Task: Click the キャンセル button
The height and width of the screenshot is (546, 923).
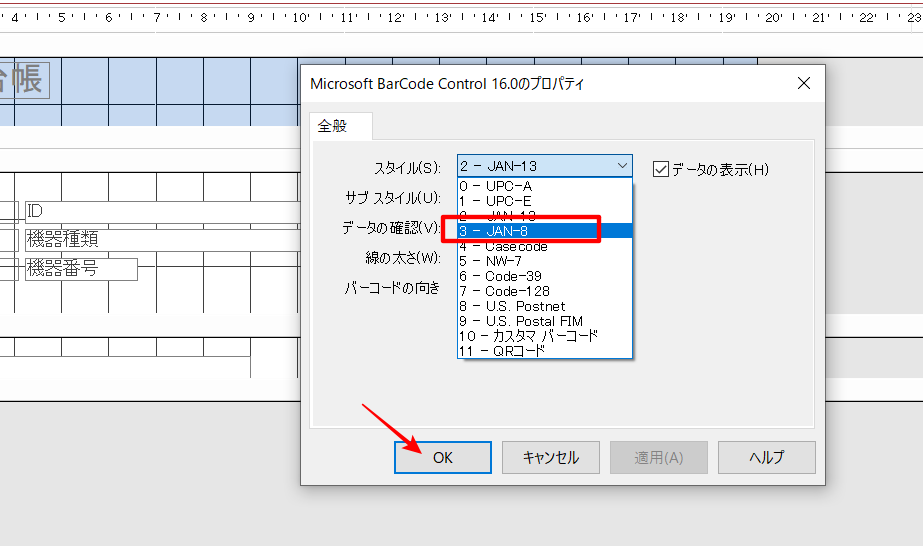Action: (x=550, y=457)
